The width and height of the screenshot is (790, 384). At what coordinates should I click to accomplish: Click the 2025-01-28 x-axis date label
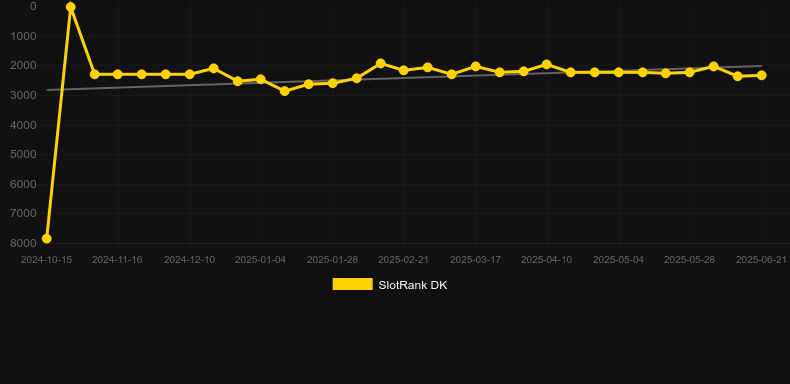click(333, 260)
